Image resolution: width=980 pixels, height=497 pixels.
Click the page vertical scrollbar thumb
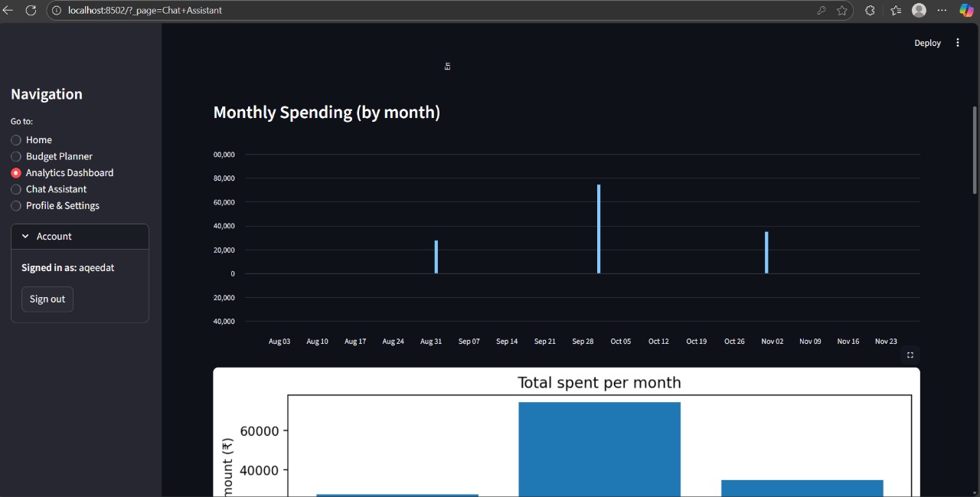pos(975,149)
